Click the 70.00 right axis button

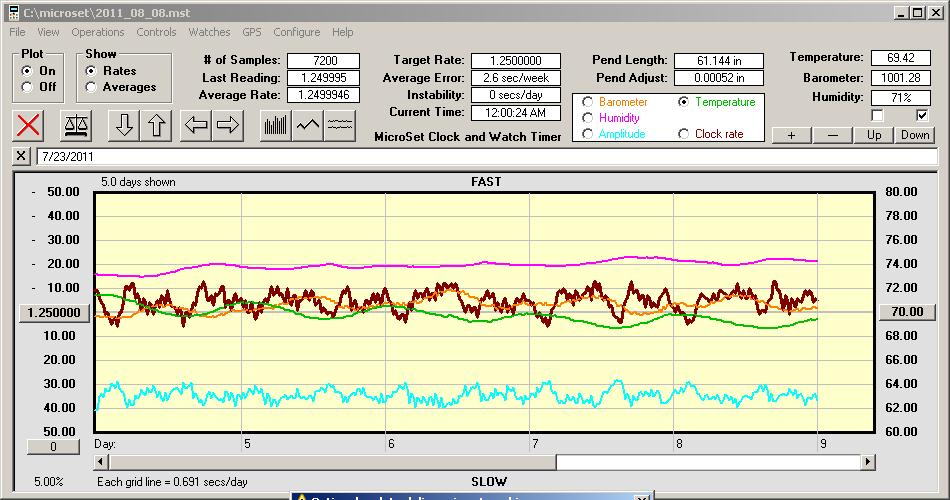(x=907, y=312)
